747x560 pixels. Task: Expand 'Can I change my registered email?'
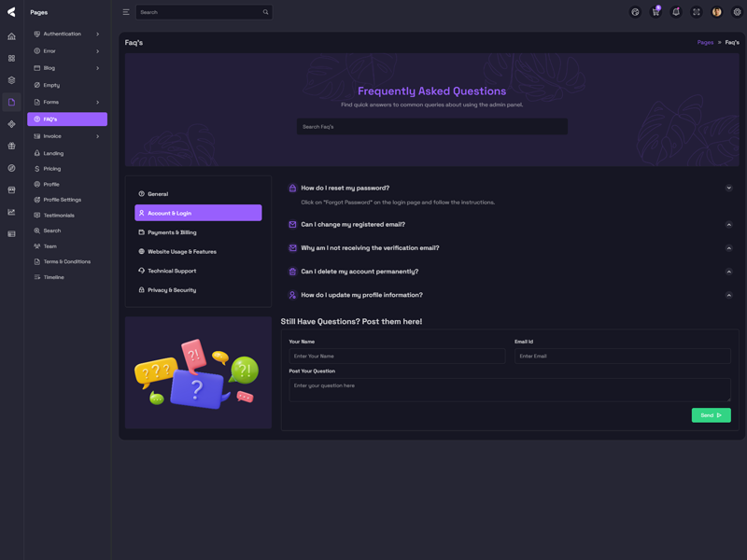(728, 225)
